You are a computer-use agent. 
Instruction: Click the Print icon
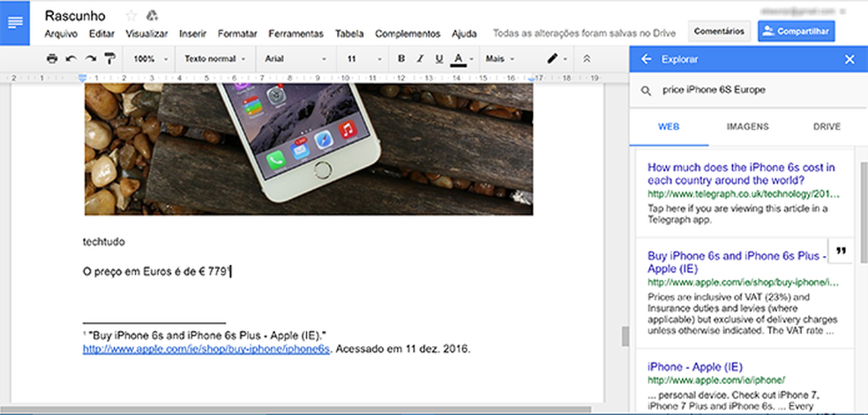(x=52, y=59)
